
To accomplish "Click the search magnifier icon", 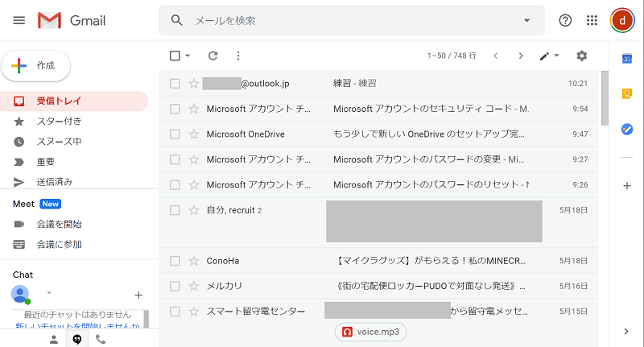I will 176,20.
